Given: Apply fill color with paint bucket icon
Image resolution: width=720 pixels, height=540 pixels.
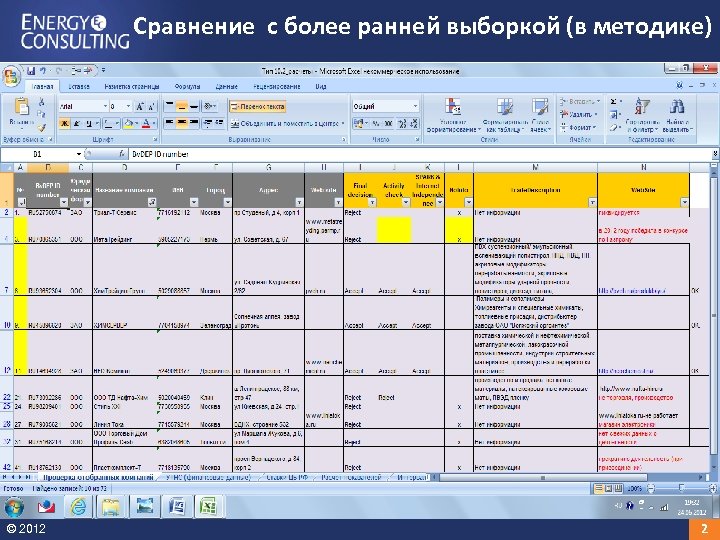Looking at the screenshot, I should click(x=129, y=123).
